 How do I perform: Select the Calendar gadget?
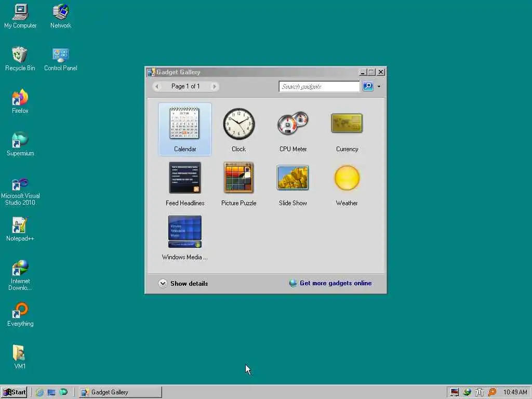coord(185,129)
